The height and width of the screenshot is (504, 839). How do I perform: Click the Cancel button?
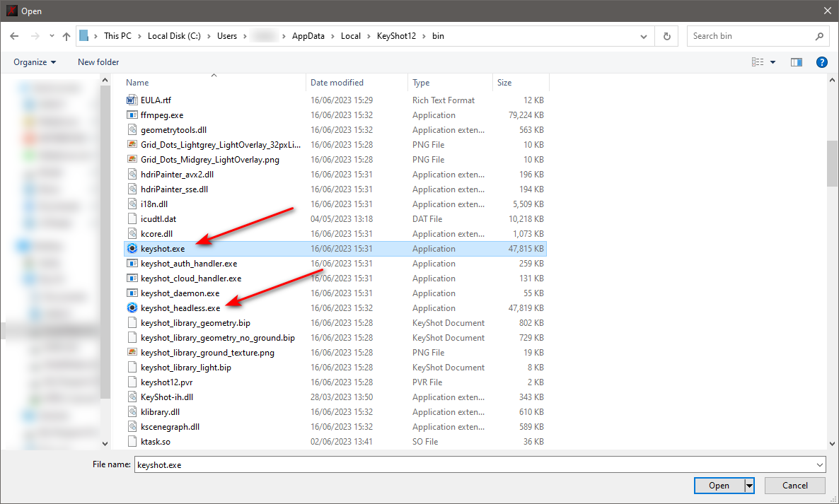tap(794, 486)
